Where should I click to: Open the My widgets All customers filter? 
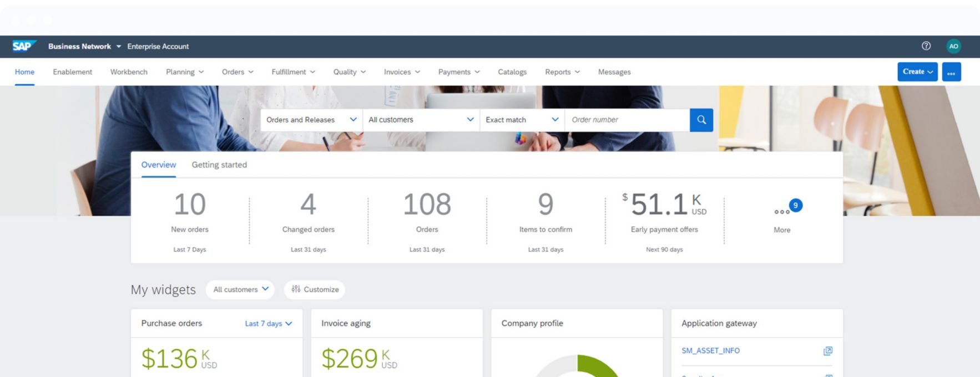pos(240,289)
